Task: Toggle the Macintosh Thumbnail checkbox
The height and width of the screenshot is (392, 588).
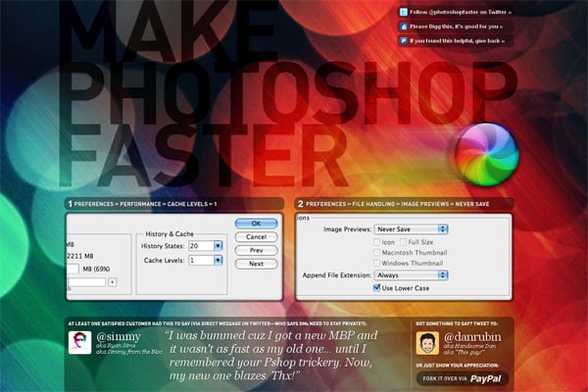Action: coord(377,253)
